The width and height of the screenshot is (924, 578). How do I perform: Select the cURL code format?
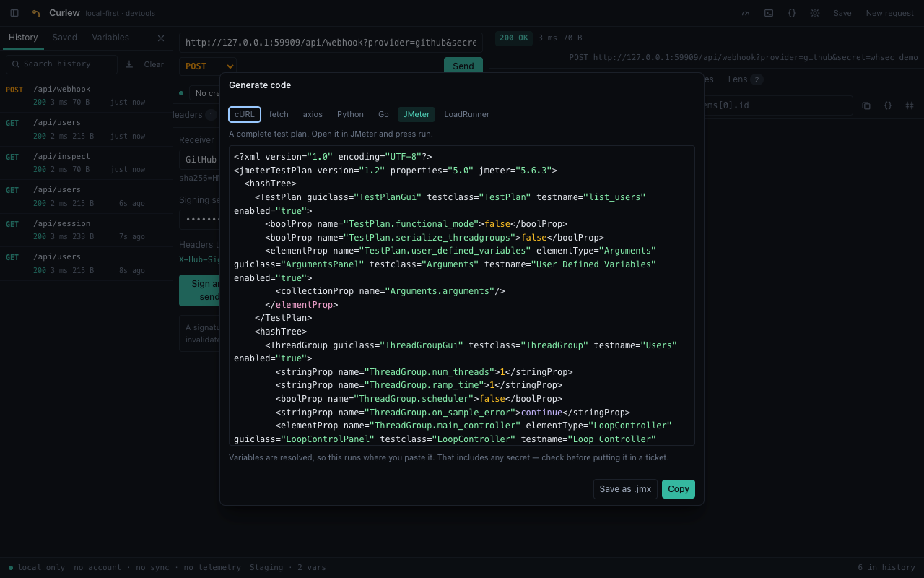coord(245,114)
